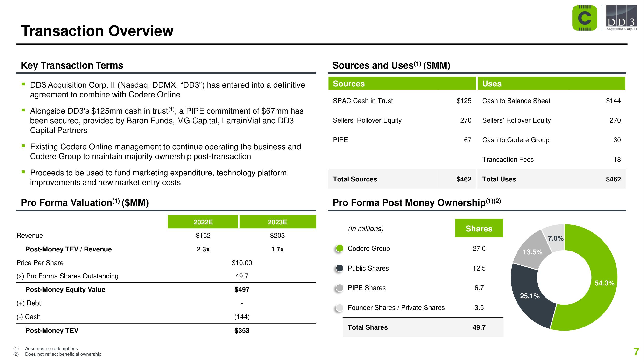
Task: Click the Post-Money Equity Value label
Action: [x=65, y=290]
